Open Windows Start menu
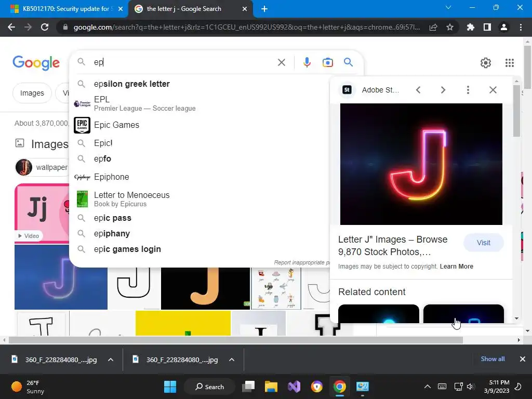 point(170,387)
